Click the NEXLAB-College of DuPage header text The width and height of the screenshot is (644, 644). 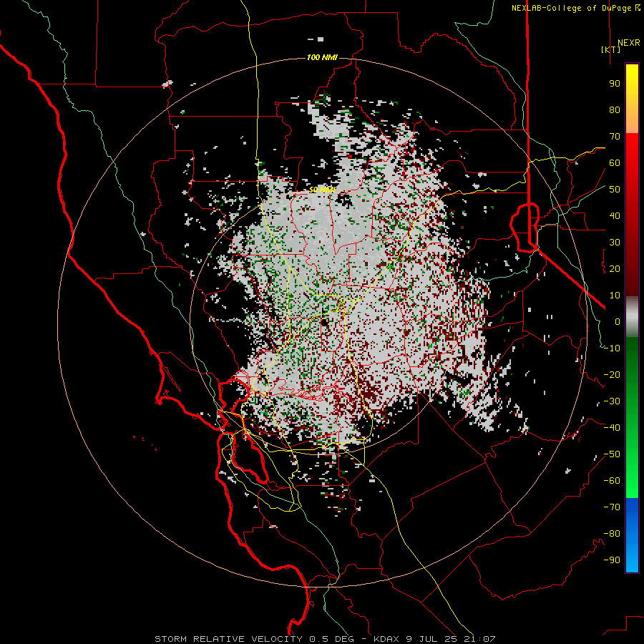tap(575, 8)
